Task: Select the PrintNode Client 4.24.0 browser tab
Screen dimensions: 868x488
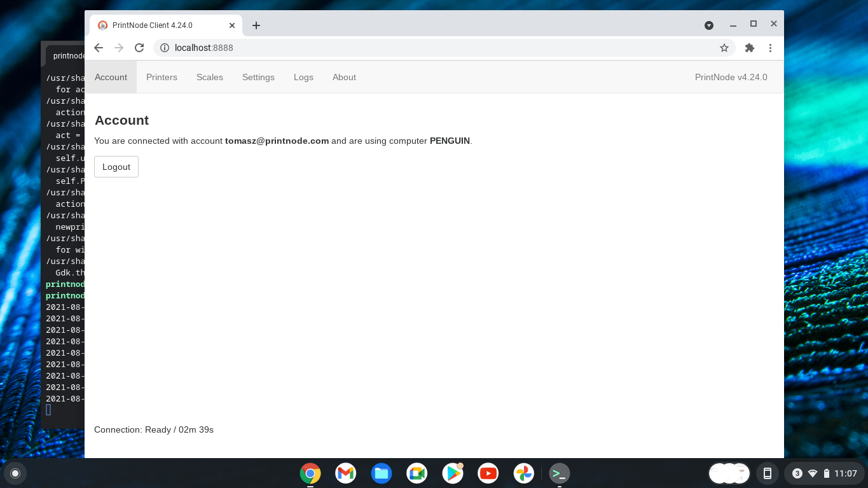Action: click(x=165, y=25)
